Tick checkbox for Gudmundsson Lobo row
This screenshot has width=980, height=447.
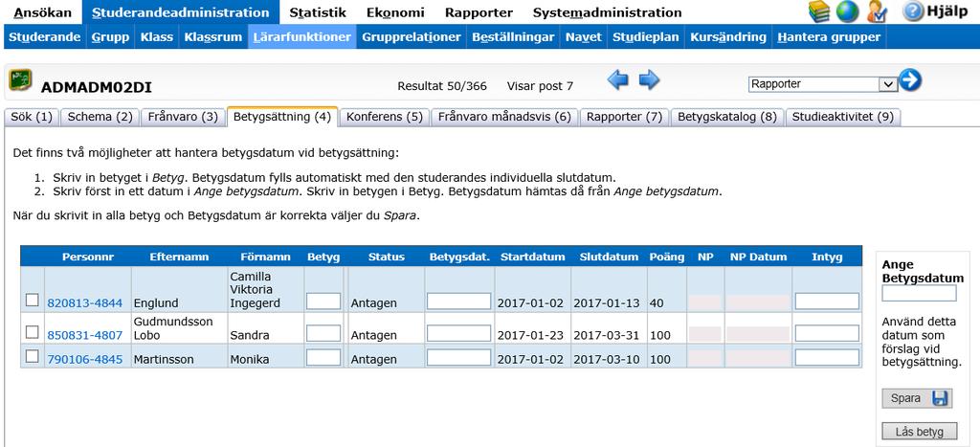32,332
